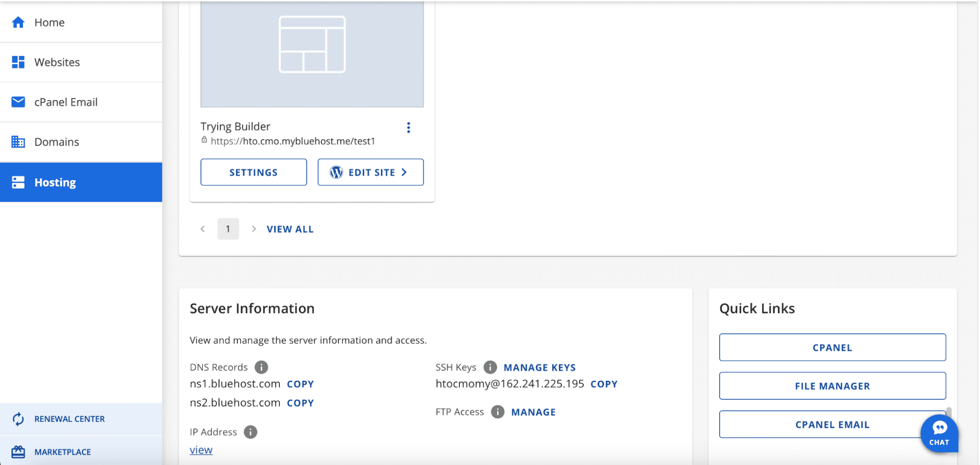Viewport: 980px width, 465px height.
Task: Go to the next sites page arrow
Action: [253, 229]
